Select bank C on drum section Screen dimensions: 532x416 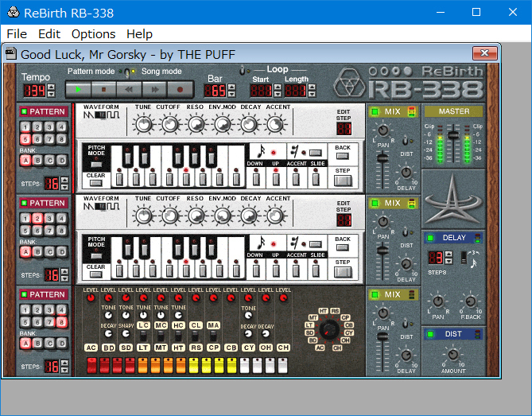(x=50, y=343)
